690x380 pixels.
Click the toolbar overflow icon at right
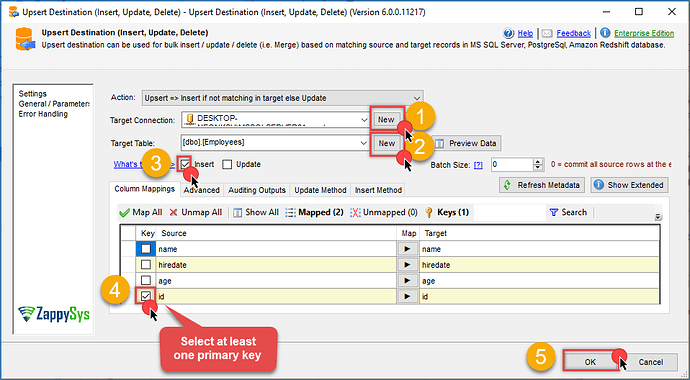pyautogui.click(x=658, y=217)
